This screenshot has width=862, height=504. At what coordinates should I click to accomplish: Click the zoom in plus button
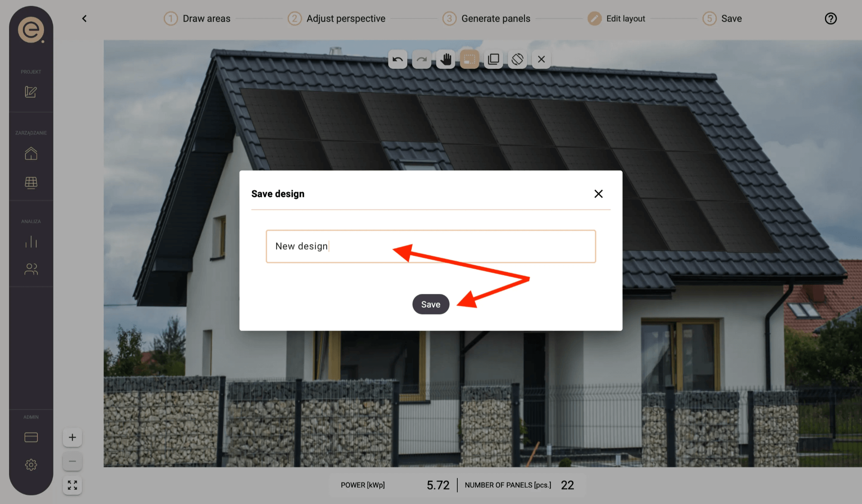[x=72, y=437]
